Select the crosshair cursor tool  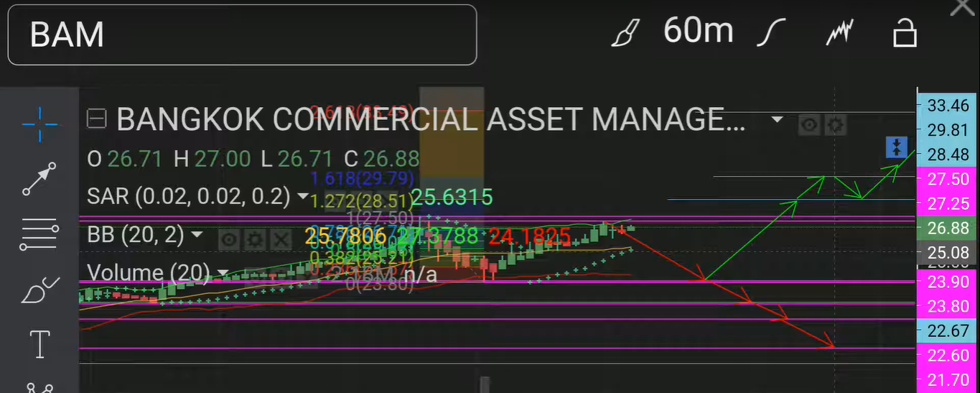coord(39,124)
